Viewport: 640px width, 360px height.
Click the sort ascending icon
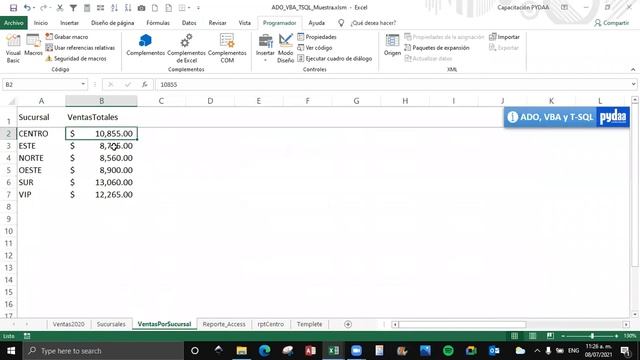(x=114, y=8)
